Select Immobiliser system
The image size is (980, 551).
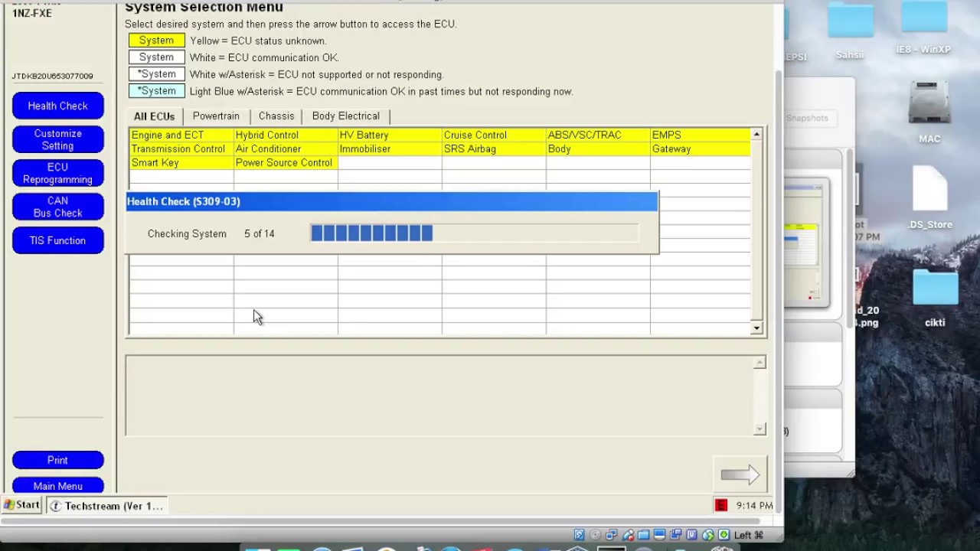pyautogui.click(x=390, y=148)
